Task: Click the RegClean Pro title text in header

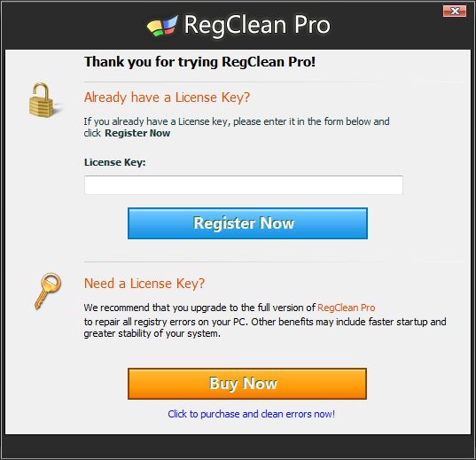Action: (257, 25)
